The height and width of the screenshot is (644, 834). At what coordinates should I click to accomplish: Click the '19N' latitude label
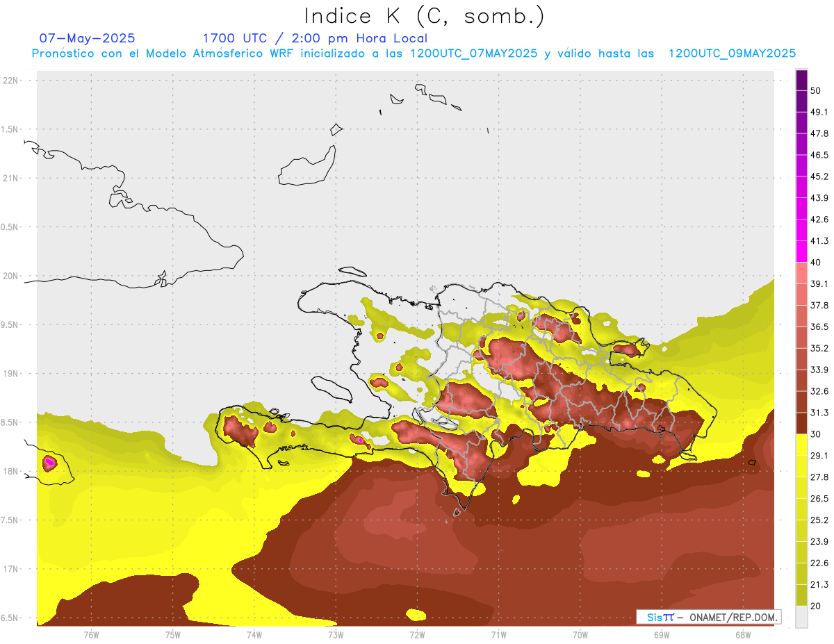tap(12, 373)
